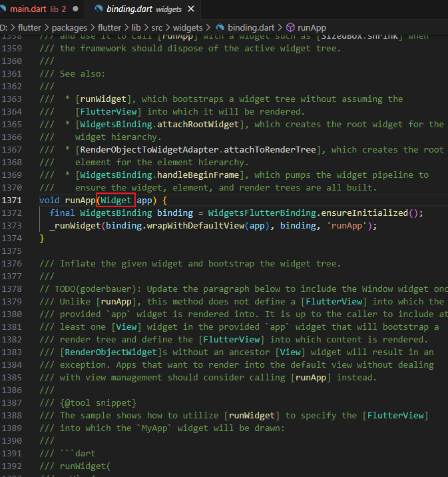Open the 'src' breadcrumb segment
448x477 pixels.
tap(157, 28)
